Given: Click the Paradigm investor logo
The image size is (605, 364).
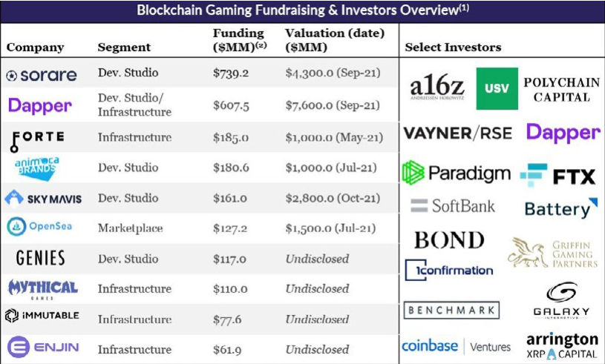Looking at the screenshot, I should pos(456,173).
